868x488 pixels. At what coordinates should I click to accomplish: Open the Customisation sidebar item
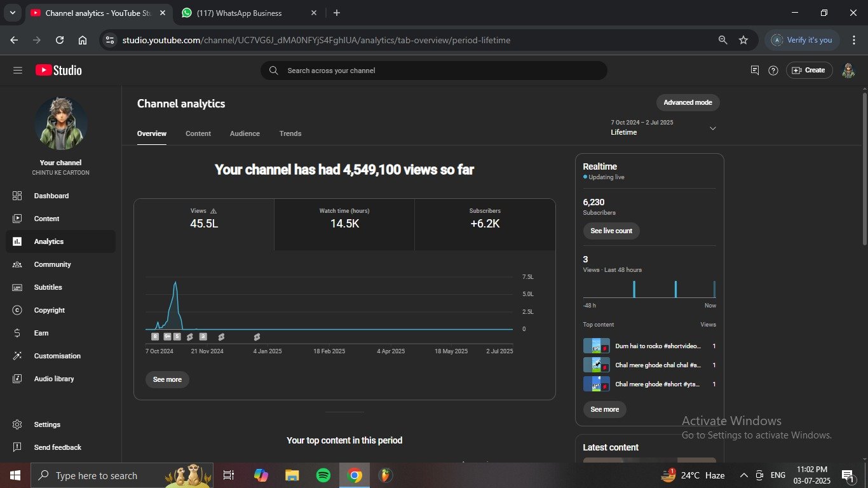tap(61, 356)
